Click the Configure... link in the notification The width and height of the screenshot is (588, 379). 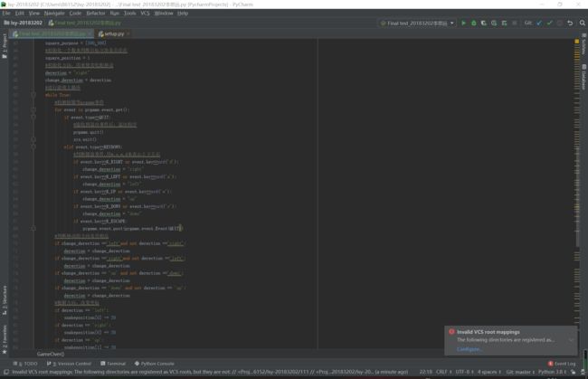[469, 349]
